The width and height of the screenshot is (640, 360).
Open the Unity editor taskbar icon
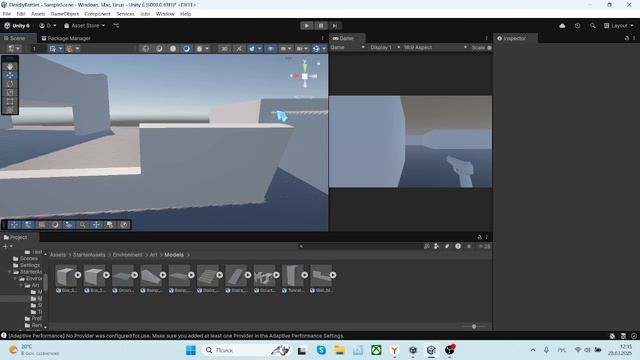click(431, 350)
